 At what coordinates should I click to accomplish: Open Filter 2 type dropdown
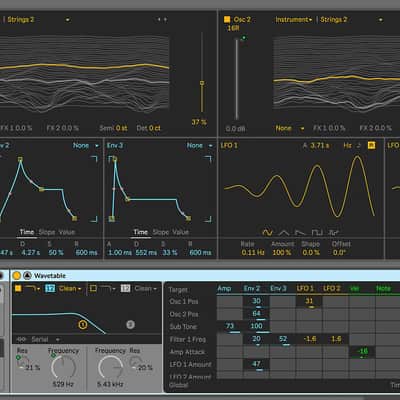pos(108,288)
